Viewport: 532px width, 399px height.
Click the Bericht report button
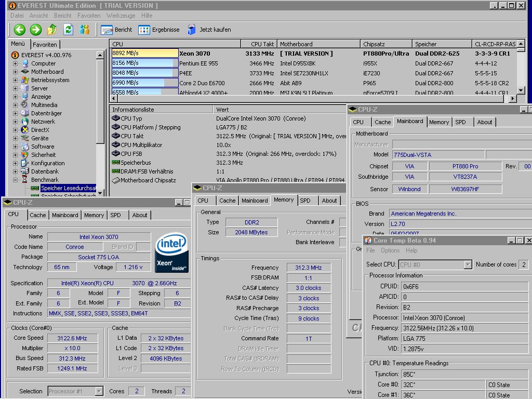pos(116,30)
